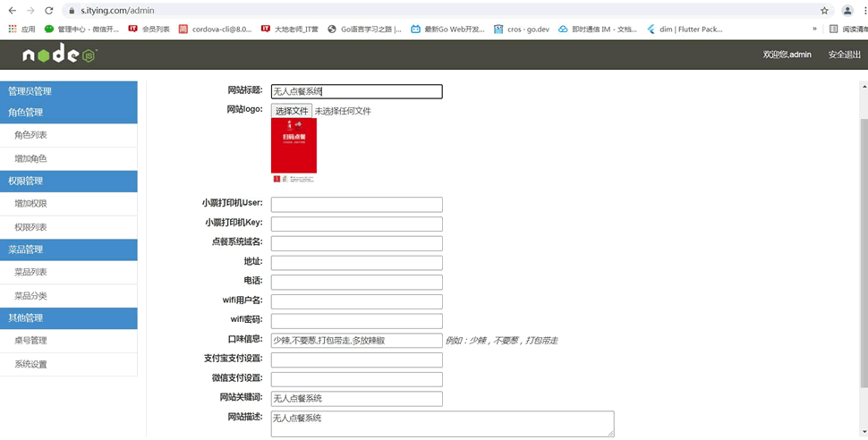Click the 网站标题 input field
Viewport: 868px width, 440px height.
coord(356,91)
